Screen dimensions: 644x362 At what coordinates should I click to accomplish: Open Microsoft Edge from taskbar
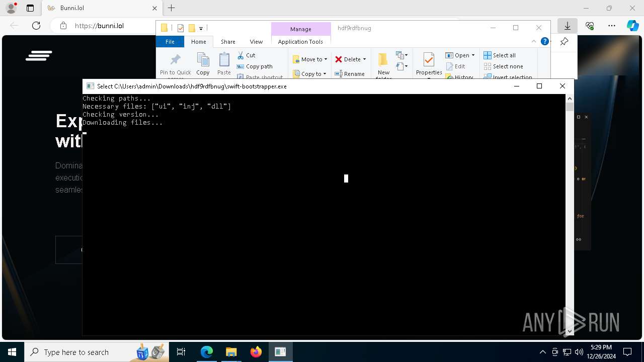pos(207,352)
